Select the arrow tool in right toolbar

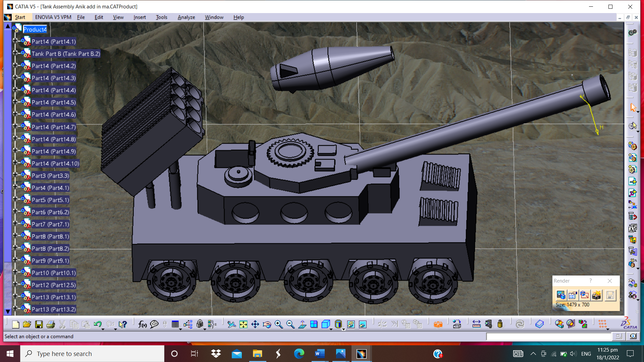tap(633, 108)
